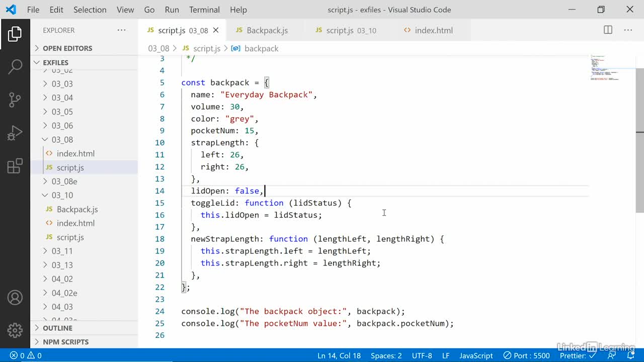The height and width of the screenshot is (362, 644).
Task: Open the Search view in activity bar
Action: tap(15, 66)
